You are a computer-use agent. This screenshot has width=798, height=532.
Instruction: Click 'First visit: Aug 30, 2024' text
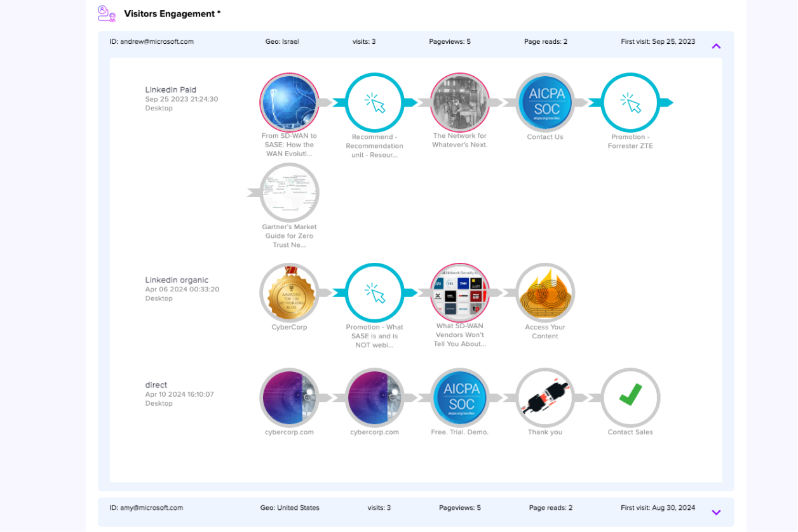click(658, 508)
